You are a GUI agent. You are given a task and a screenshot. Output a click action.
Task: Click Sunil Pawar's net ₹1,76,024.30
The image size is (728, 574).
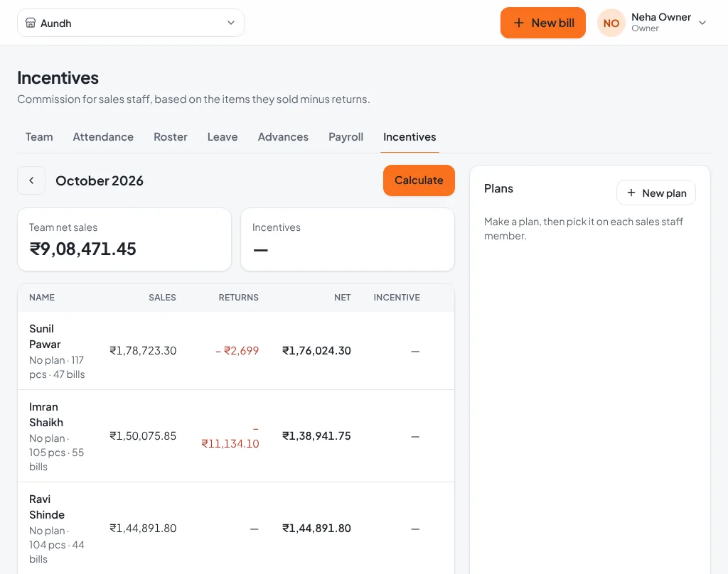[x=316, y=351]
